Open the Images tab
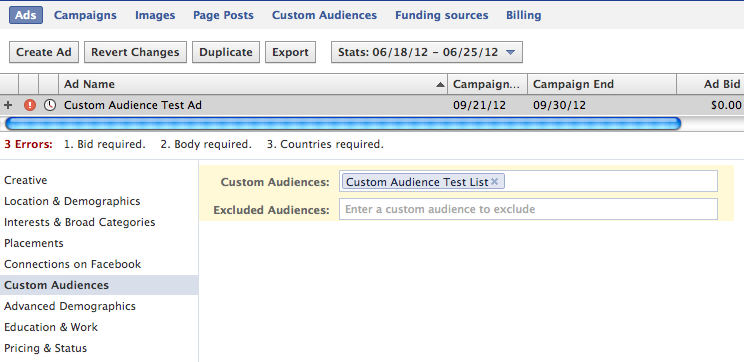This screenshot has width=744, height=362. tap(155, 15)
